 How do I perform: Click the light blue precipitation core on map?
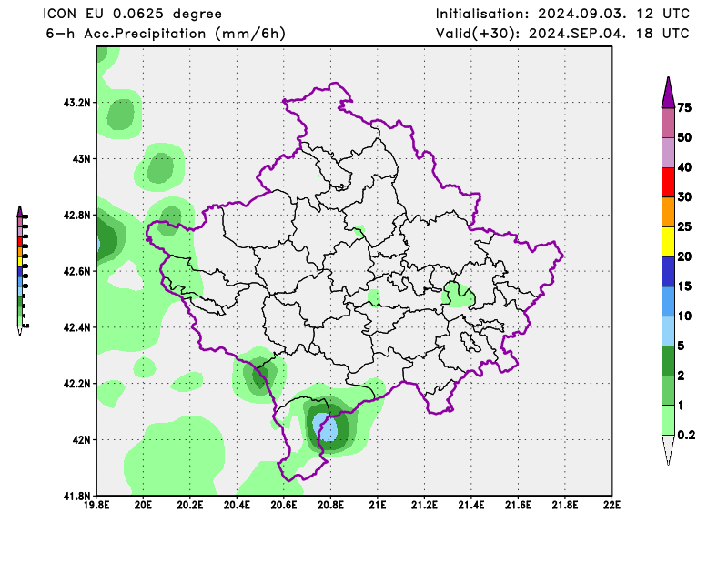325,427
